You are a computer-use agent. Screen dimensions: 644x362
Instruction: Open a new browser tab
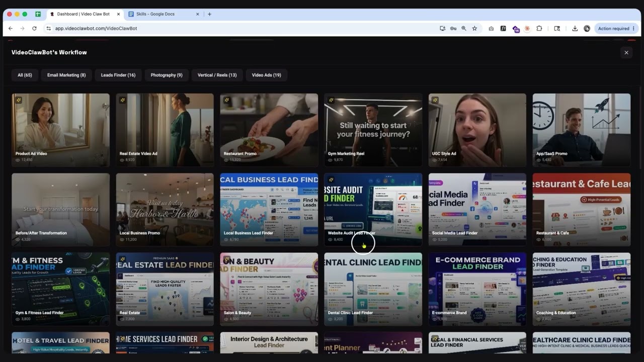pos(210,14)
